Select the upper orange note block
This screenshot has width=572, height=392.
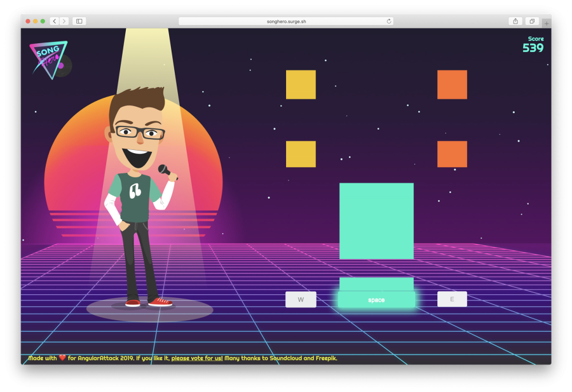pos(452,84)
